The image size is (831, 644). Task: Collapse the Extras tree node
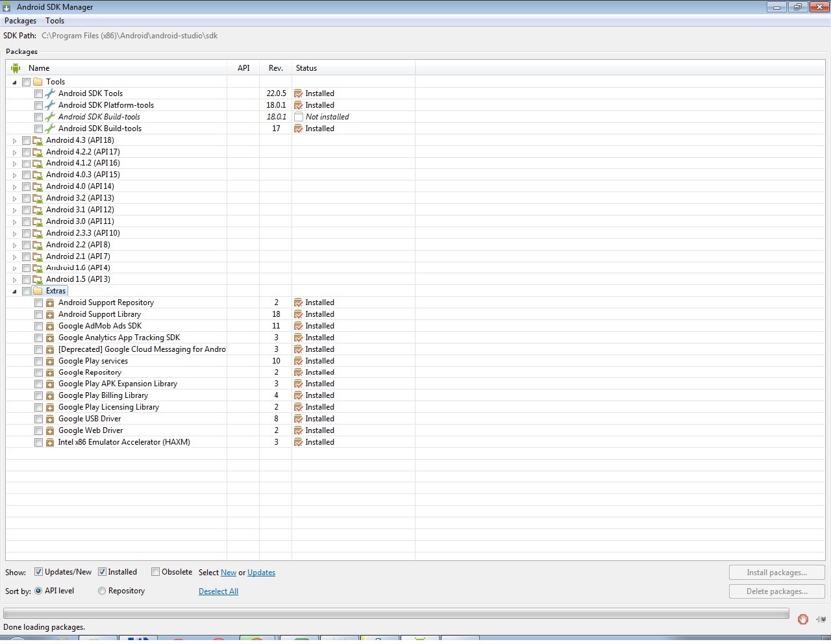pyautogui.click(x=14, y=291)
